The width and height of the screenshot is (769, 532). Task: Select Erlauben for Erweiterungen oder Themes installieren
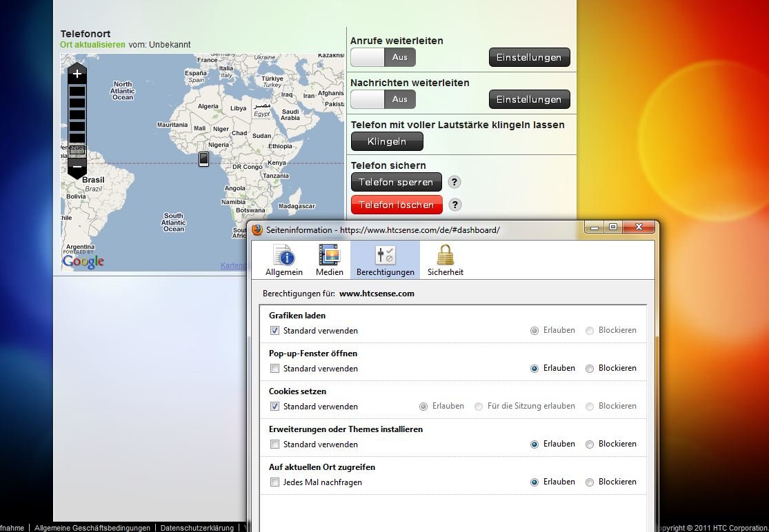coord(535,444)
